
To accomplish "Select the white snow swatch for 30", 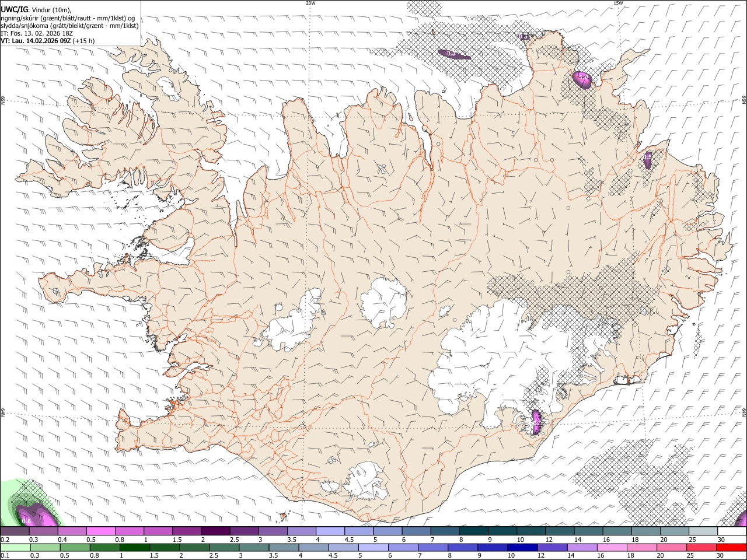I will pos(732,531).
